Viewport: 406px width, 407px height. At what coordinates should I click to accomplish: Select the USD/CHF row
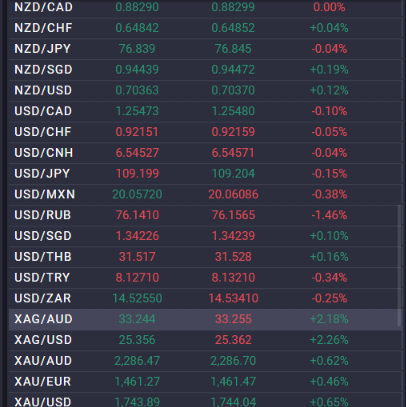pos(205,132)
